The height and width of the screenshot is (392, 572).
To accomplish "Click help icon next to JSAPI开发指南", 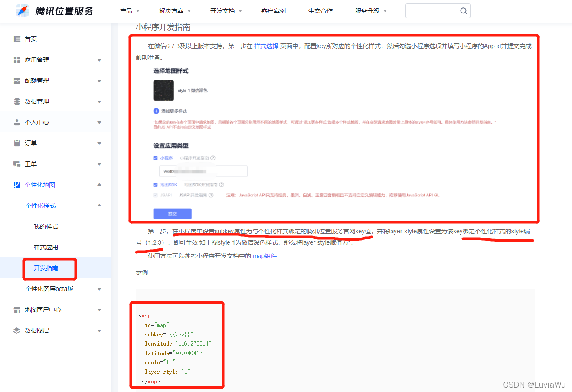I will 211,195.
